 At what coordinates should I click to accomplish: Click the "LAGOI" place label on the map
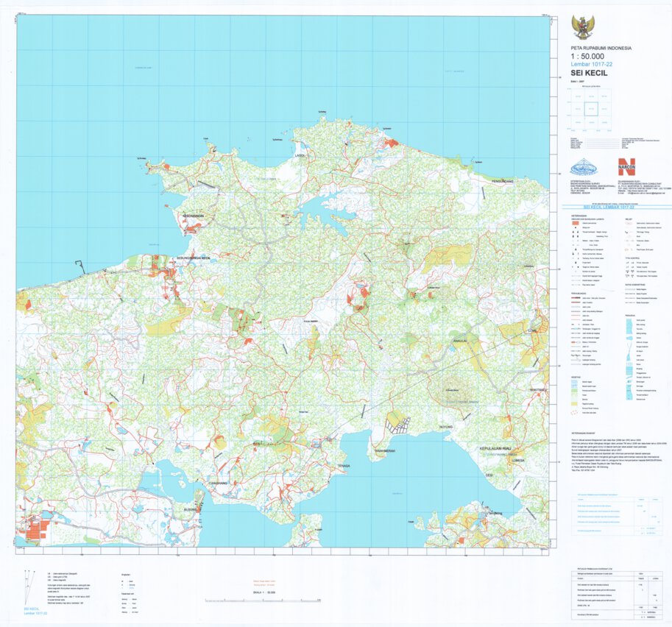click(x=300, y=155)
